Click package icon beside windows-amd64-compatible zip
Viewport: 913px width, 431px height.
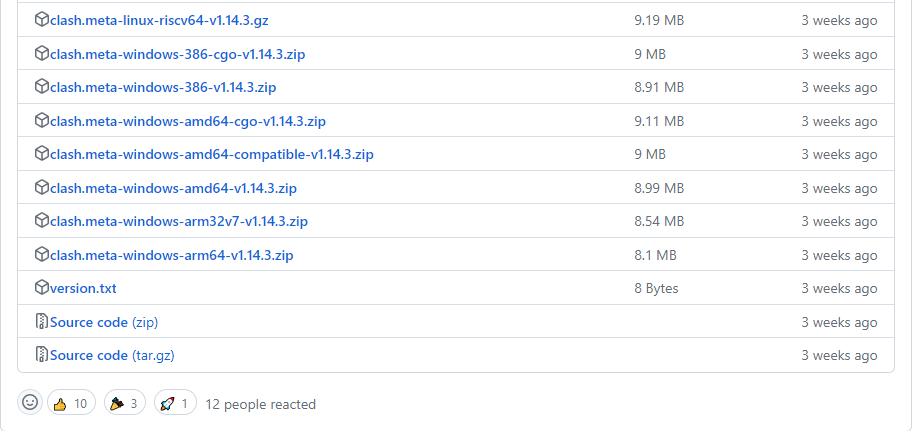tap(42, 154)
